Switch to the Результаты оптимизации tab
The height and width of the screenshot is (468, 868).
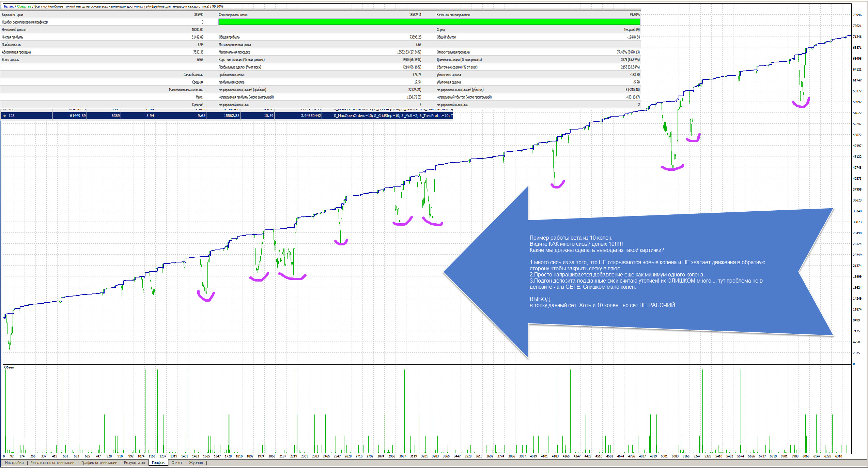52,463
